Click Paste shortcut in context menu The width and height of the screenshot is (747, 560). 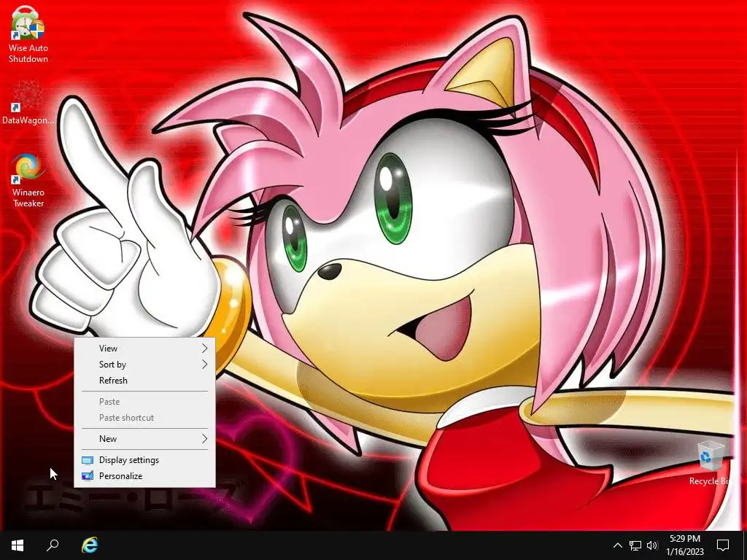[x=145, y=418]
